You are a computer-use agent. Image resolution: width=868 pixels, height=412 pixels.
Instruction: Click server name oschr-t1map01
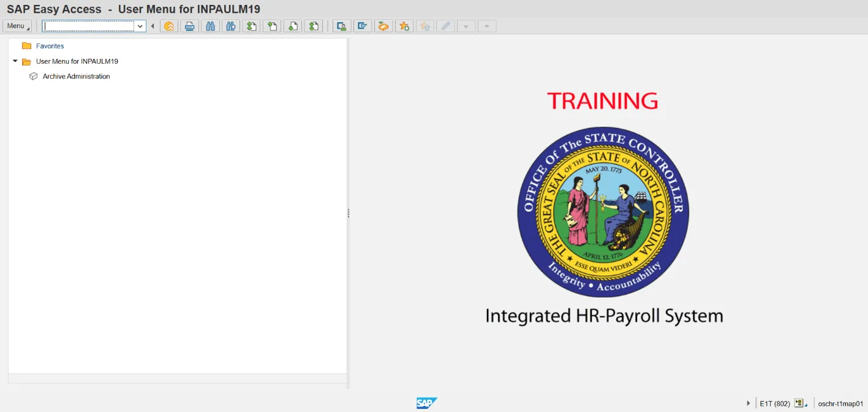(840, 403)
